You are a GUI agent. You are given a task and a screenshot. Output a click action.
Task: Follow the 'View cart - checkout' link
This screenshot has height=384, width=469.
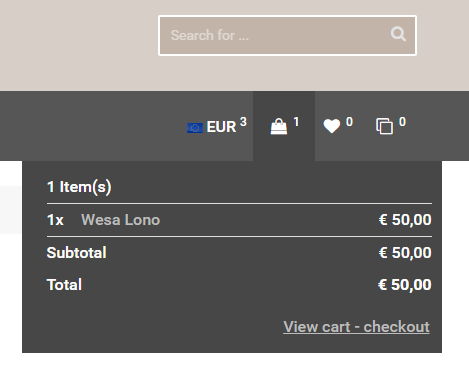coord(356,327)
